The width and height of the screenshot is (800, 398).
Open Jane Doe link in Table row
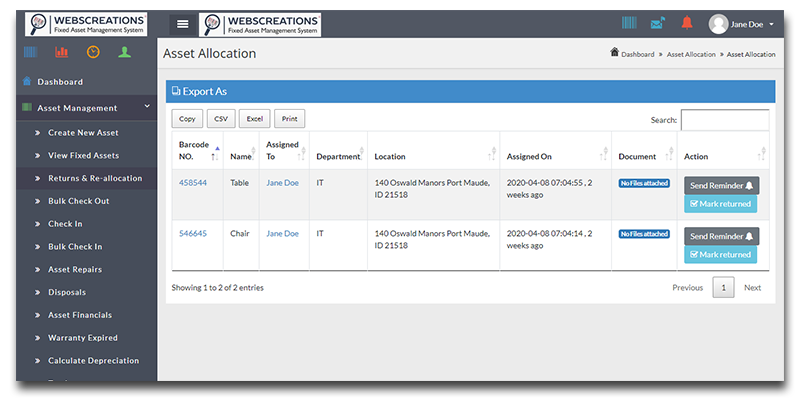coord(282,183)
